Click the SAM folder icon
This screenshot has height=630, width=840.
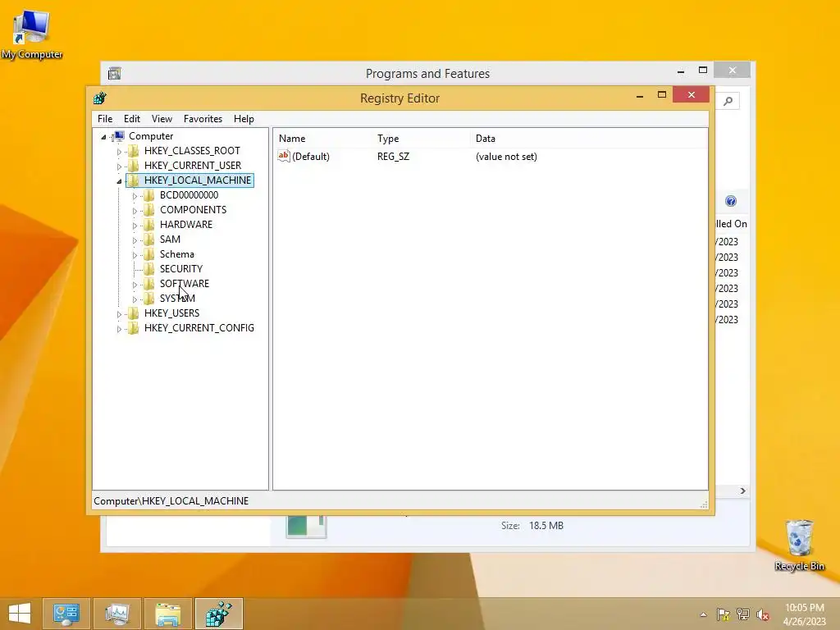[149, 239]
